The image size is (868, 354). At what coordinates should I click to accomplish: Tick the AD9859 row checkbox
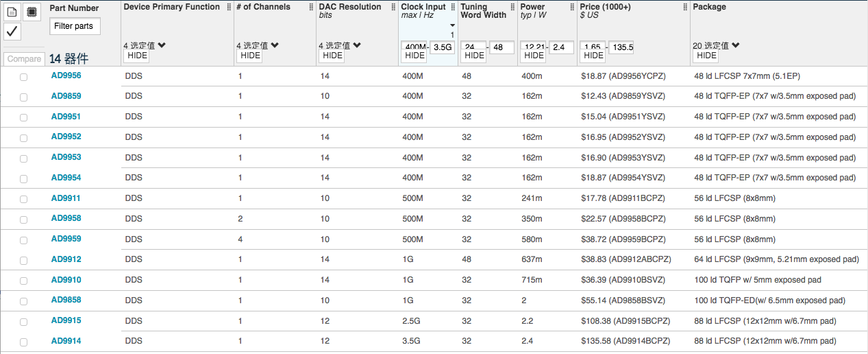(24, 97)
